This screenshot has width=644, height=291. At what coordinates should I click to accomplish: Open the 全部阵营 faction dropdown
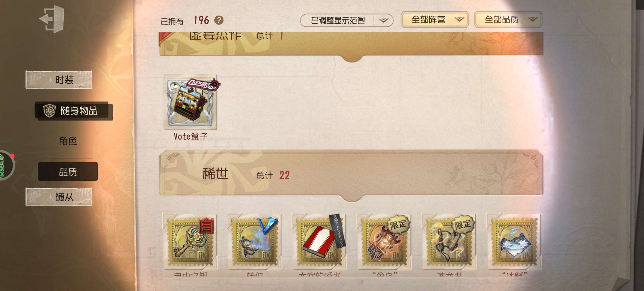pyautogui.click(x=435, y=20)
